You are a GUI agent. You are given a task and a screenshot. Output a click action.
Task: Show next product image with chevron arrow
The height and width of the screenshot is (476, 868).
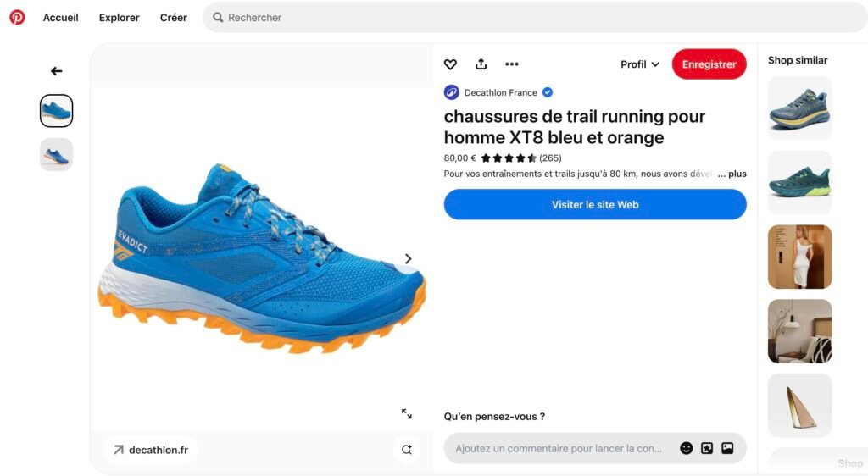(x=408, y=258)
